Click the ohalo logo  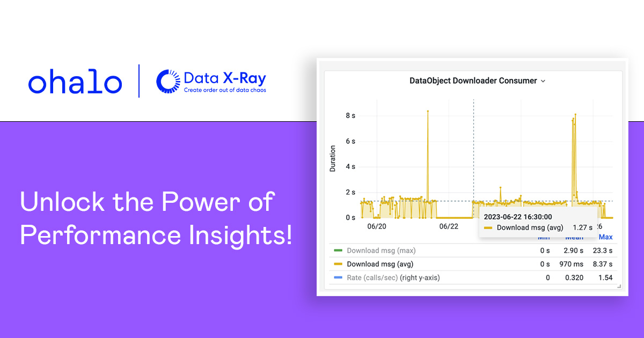(x=75, y=82)
